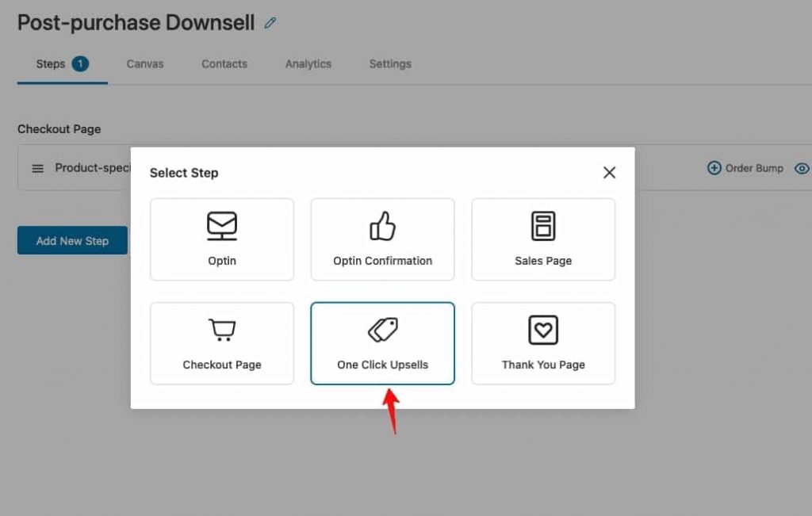Switch to the Steps tab
The height and width of the screenshot is (516, 812).
tap(62, 64)
